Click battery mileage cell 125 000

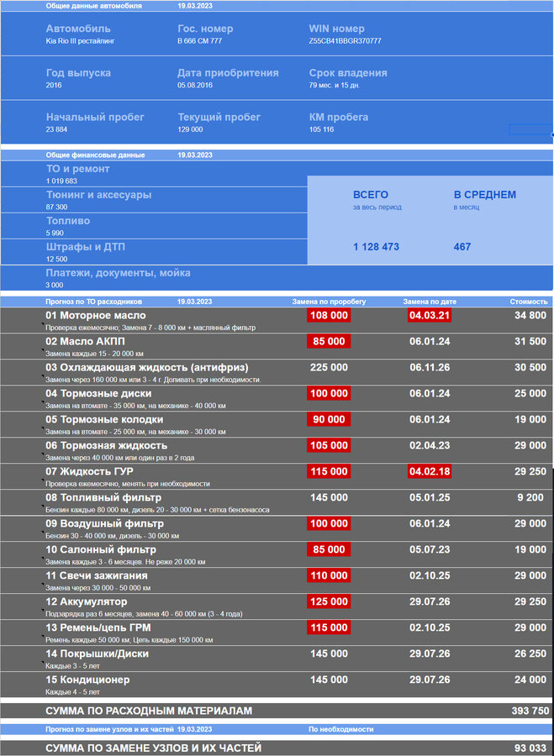(x=329, y=602)
